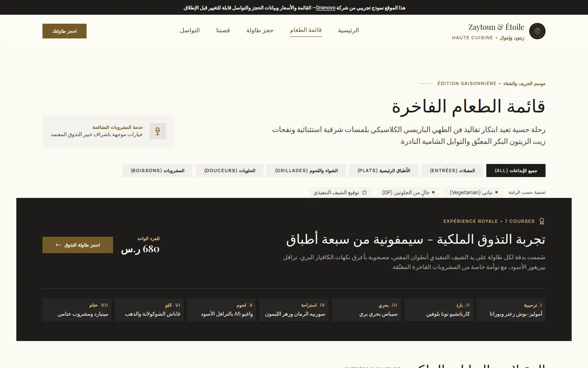Viewport: 588px width, 368px height.
Task: Go to الرئيسية in the navigation
Action: point(348,30)
